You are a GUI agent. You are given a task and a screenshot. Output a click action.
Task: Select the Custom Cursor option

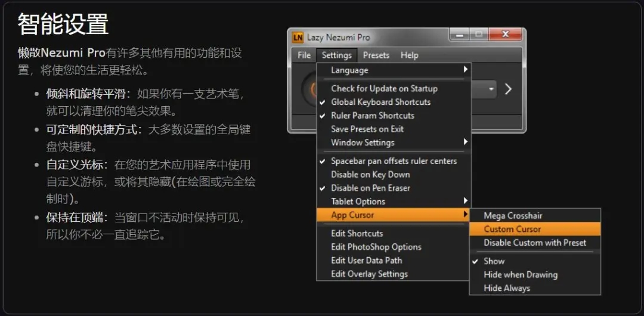point(535,230)
